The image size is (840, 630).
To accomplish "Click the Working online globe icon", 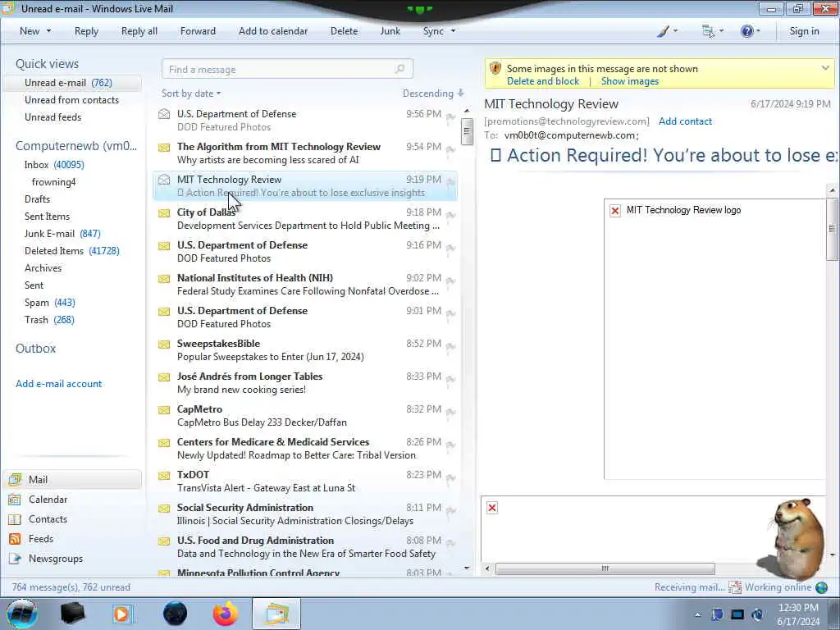I will (x=821, y=587).
